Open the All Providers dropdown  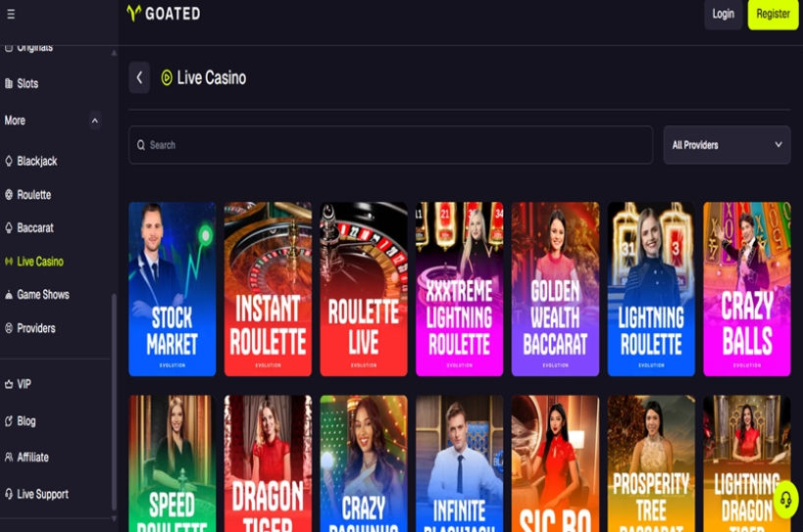727,145
